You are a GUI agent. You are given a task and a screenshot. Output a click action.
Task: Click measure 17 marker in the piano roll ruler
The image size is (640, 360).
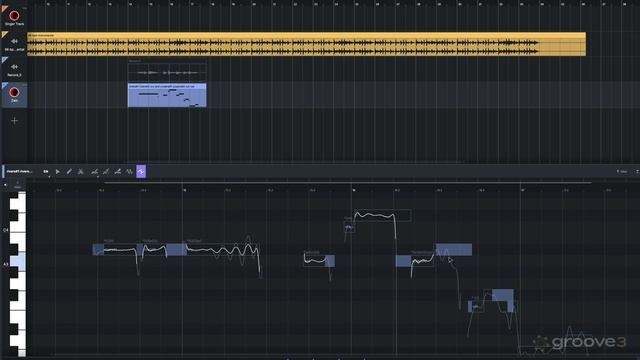click(x=523, y=190)
